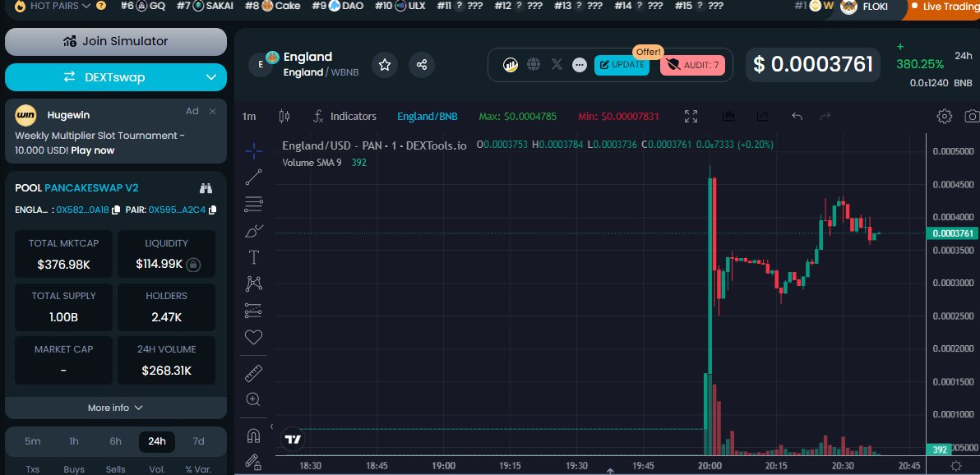Copy the PAIR contract address
The image size is (980, 475).
pyautogui.click(x=212, y=210)
